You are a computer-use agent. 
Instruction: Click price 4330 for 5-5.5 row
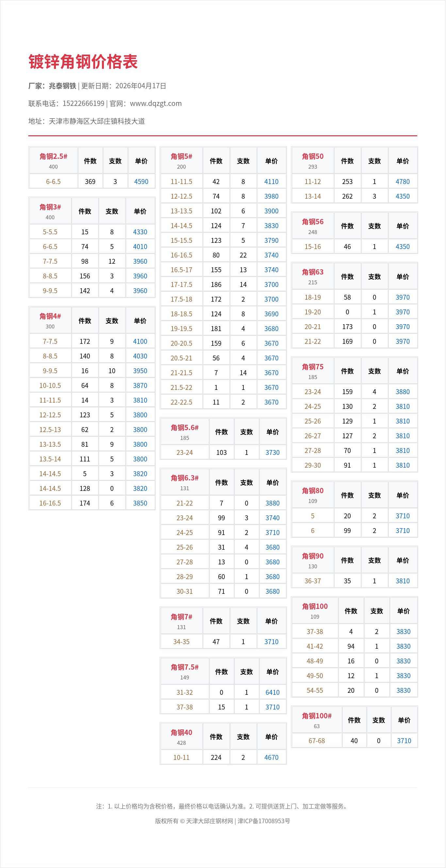coord(140,232)
